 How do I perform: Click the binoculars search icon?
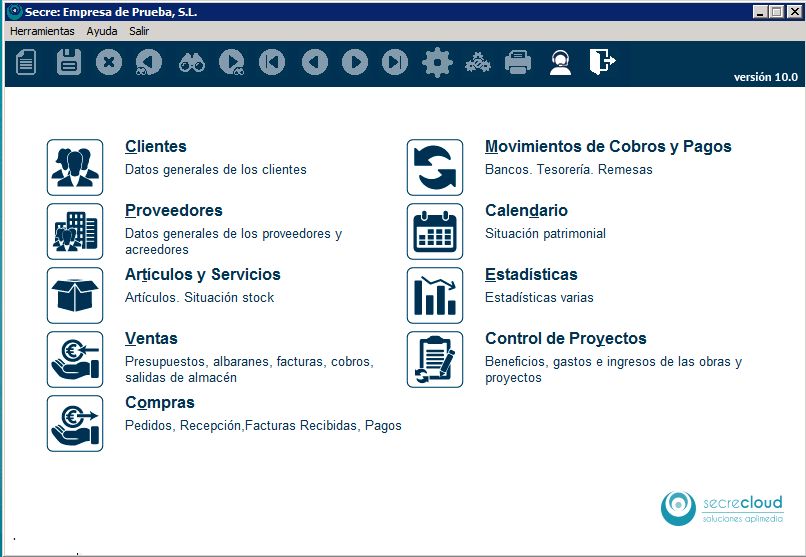point(191,63)
